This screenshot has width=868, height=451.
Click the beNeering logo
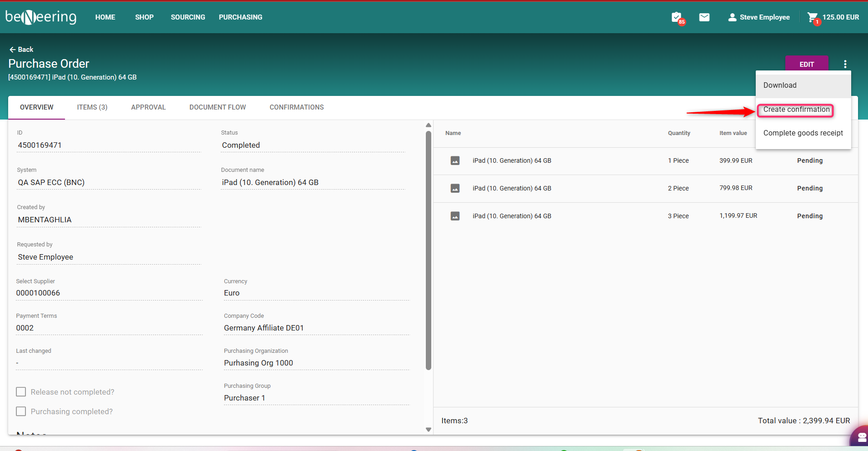(41, 17)
